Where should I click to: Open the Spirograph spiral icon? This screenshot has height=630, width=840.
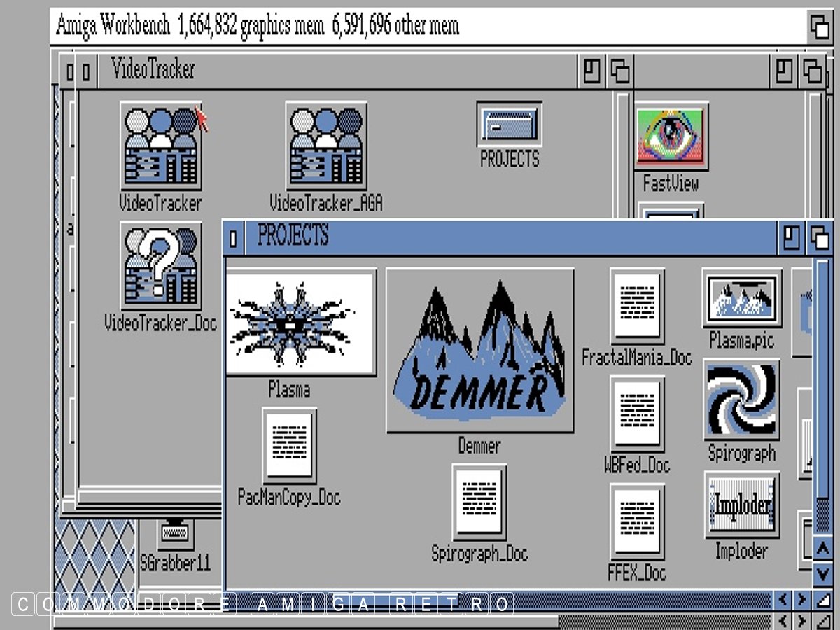[x=741, y=400]
